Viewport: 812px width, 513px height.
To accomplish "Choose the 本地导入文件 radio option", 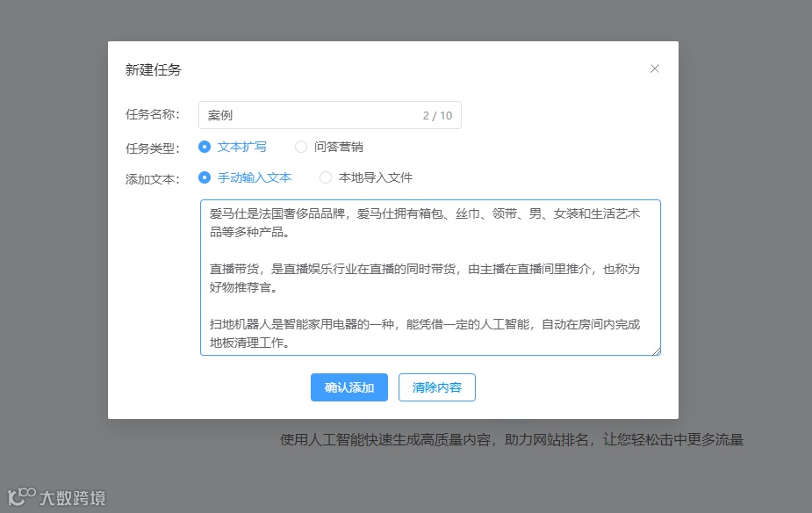I will [325, 177].
